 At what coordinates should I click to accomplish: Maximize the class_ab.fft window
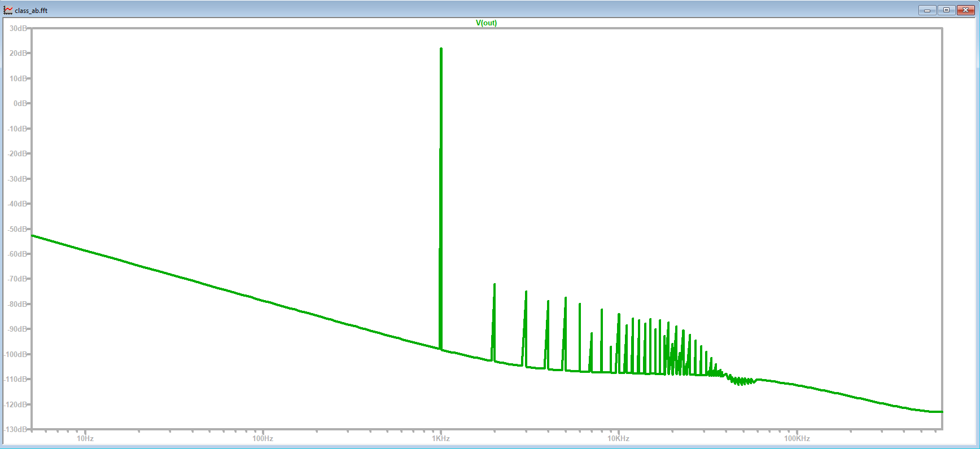click(x=946, y=10)
